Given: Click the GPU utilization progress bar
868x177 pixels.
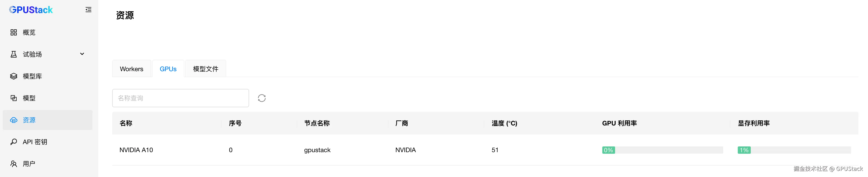Looking at the screenshot, I should [x=662, y=150].
